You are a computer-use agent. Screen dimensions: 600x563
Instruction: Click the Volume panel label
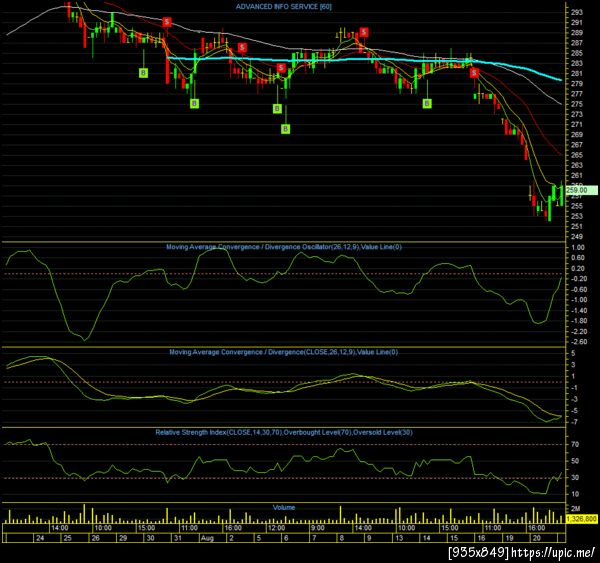coord(284,508)
